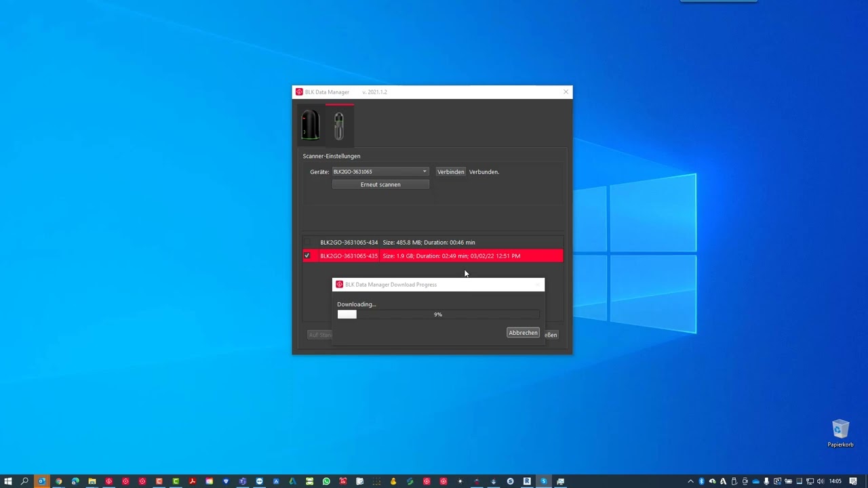Uncheck the BLK2GO-3631065-435 scan checkbox

[x=307, y=256]
